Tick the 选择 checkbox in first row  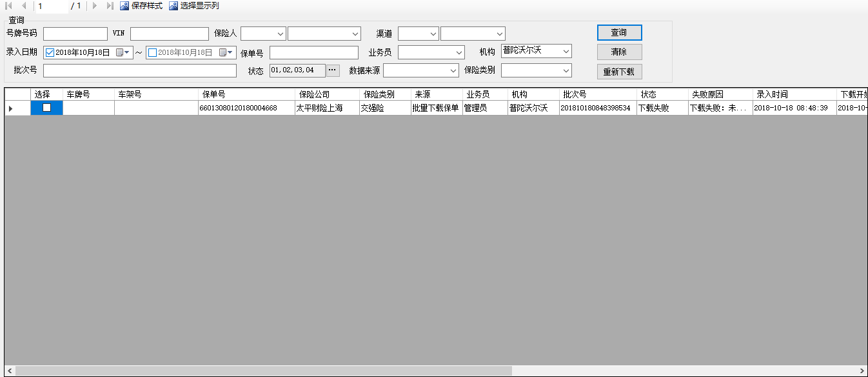[x=46, y=108]
